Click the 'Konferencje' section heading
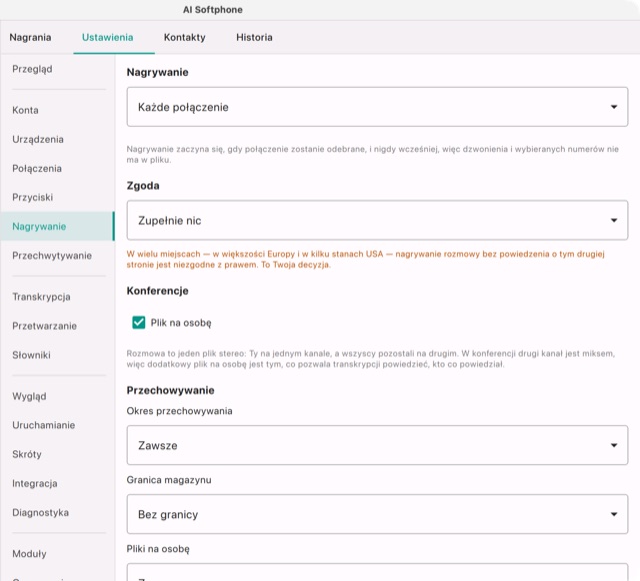The height and width of the screenshot is (581, 640). (158, 291)
